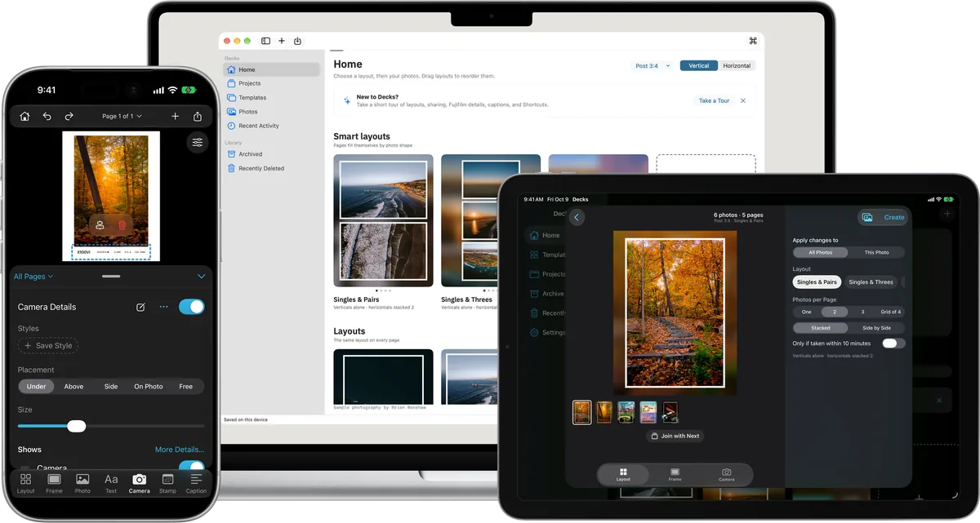Image resolution: width=980 pixels, height=523 pixels.
Task: Click the command key icon in Mac window
Action: click(753, 41)
